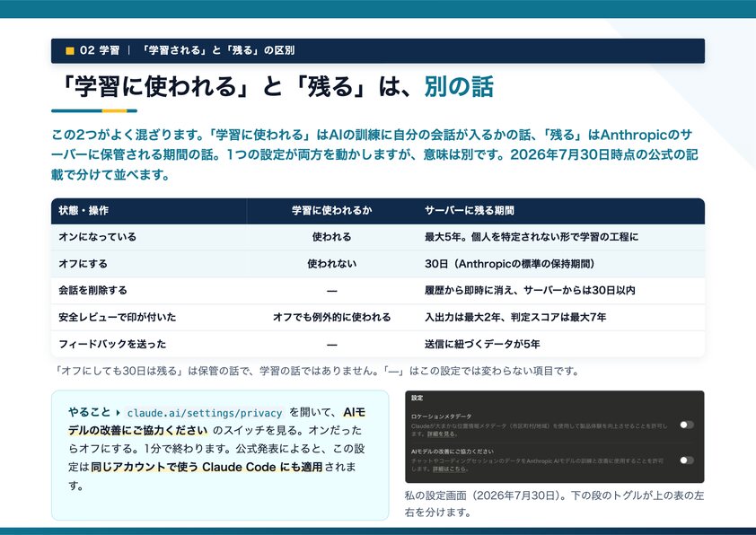Click the フィードバックを送った row label
Screen dimensions: 756x535
[x=112, y=344]
